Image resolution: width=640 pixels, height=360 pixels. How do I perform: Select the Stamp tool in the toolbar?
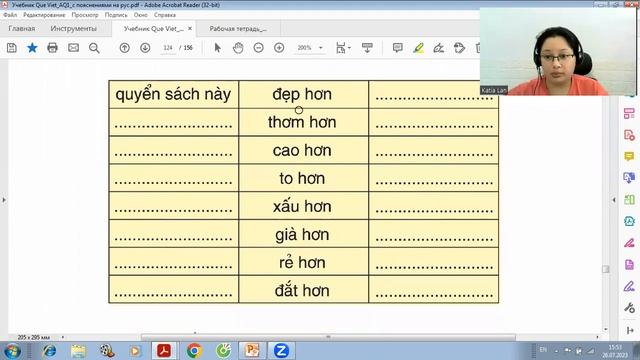(x=459, y=48)
